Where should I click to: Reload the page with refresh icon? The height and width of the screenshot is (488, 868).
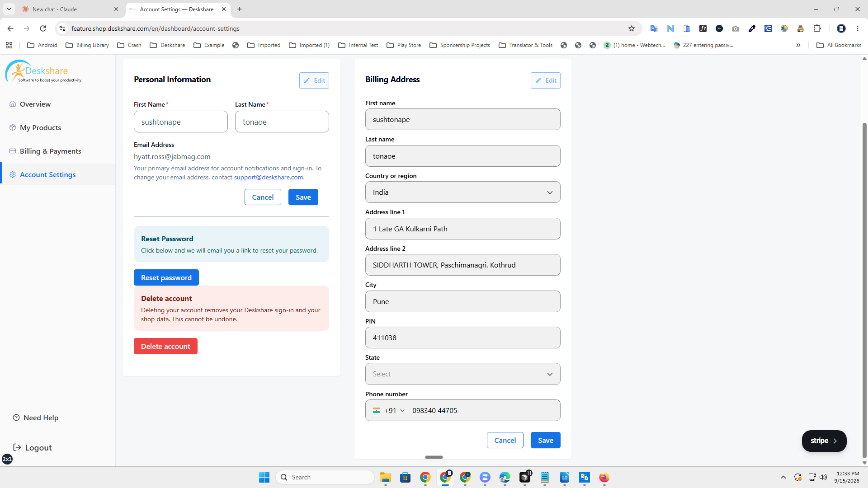pos(43,28)
